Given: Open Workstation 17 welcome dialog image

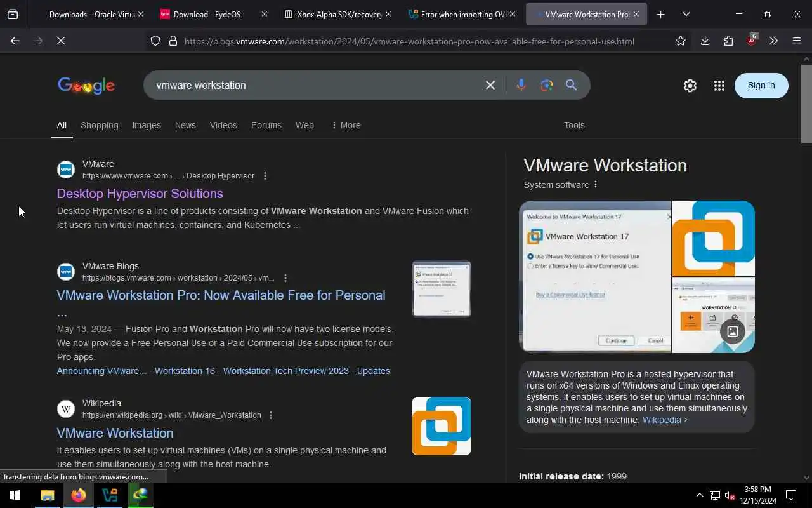Looking at the screenshot, I should pyautogui.click(x=595, y=277).
